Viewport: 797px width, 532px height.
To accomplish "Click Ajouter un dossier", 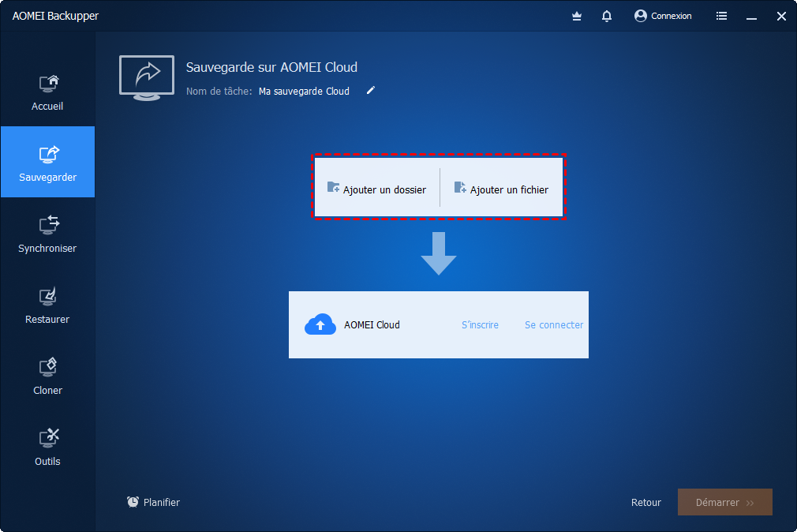I will coord(376,189).
